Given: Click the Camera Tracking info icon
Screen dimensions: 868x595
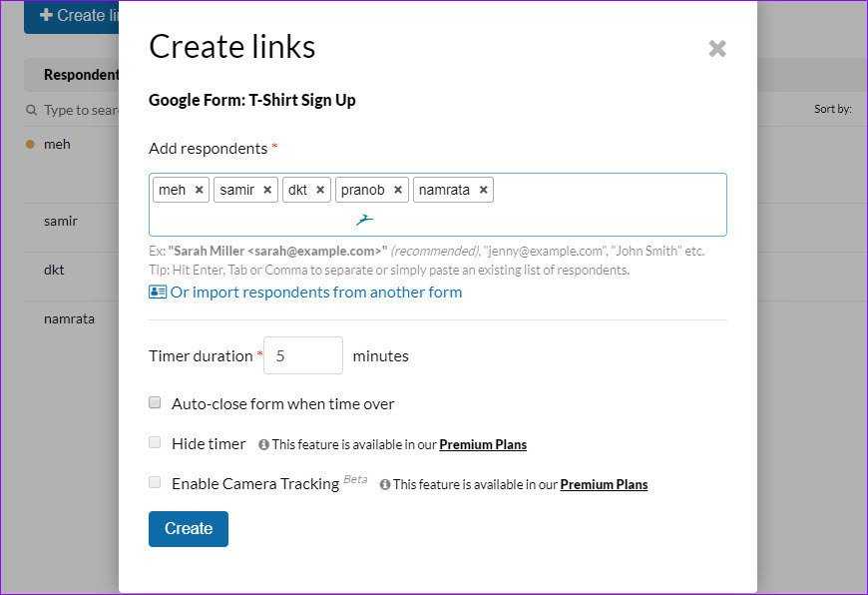Looking at the screenshot, I should [385, 485].
